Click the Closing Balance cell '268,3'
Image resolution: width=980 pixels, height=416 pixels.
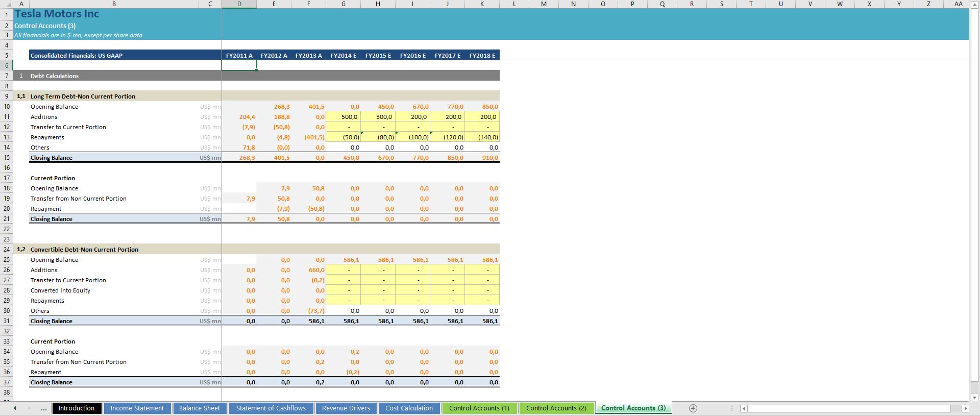[239, 158]
